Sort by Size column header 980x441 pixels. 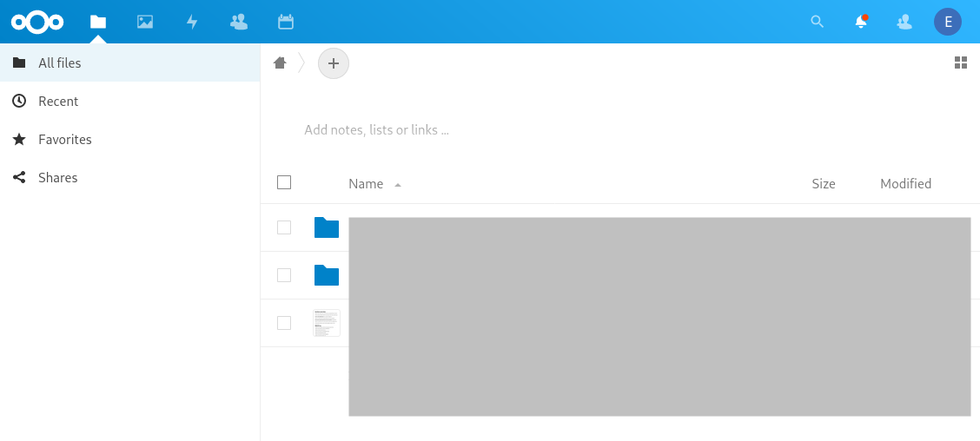click(x=823, y=184)
